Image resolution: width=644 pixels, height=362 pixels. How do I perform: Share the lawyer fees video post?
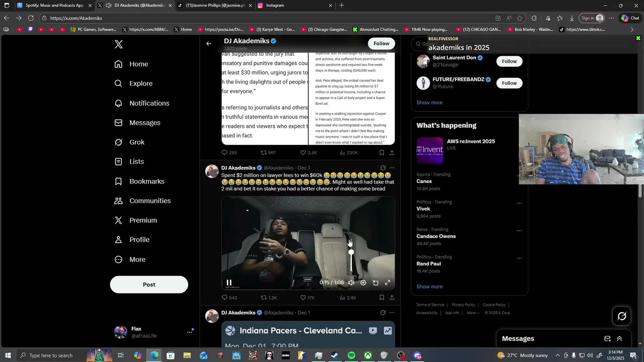click(x=392, y=298)
